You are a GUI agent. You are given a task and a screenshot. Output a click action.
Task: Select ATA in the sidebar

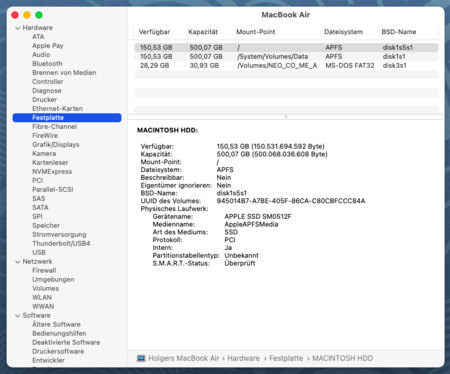(x=38, y=37)
